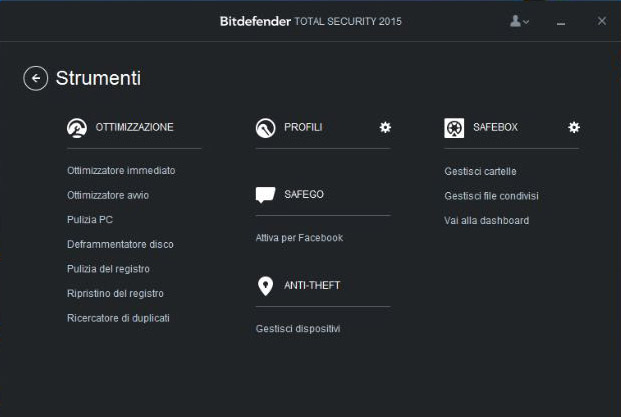Open Profili settings gear
Viewport: 621px width, 417px height.
[x=385, y=127]
